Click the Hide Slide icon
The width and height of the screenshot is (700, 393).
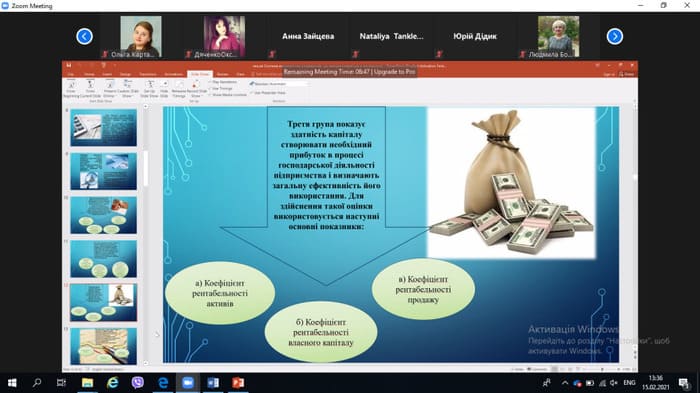pos(164,88)
